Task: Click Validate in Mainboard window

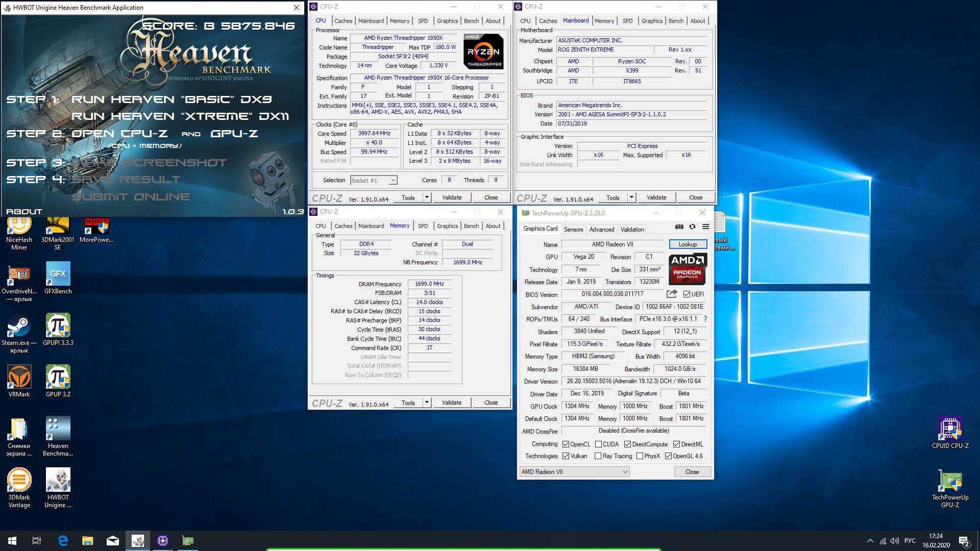Action: tap(656, 197)
